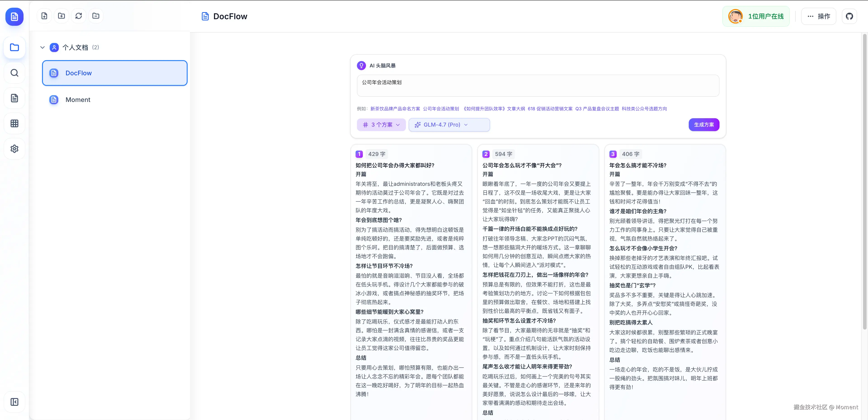
Task: Click the DocFlow logo icon in the sidebar
Action: [x=14, y=17]
